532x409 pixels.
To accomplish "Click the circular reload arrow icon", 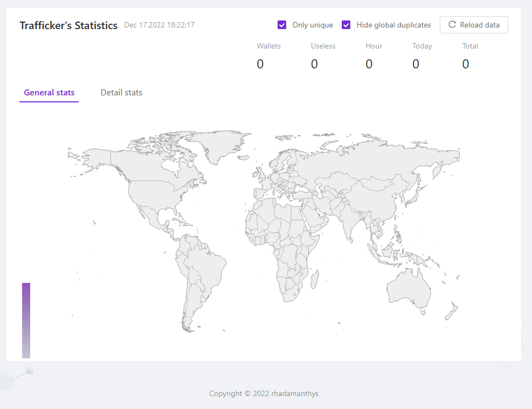I will pos(452,25).
